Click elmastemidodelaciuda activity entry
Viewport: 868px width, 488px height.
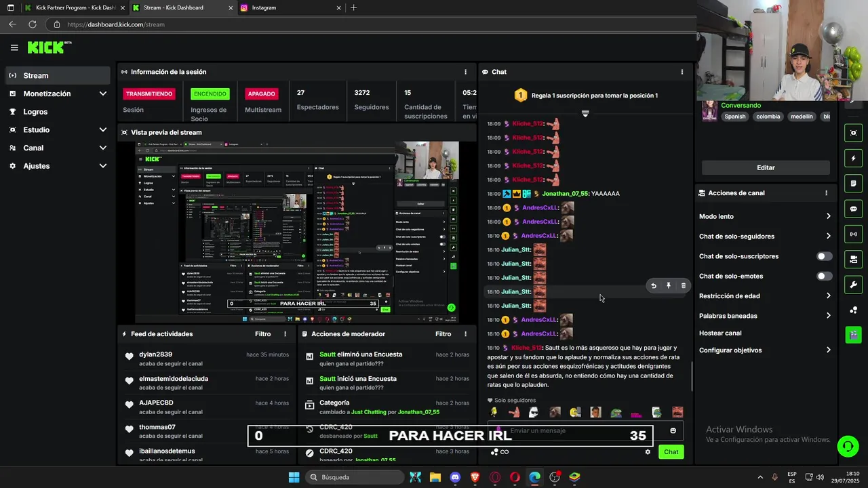pos(207,383)
